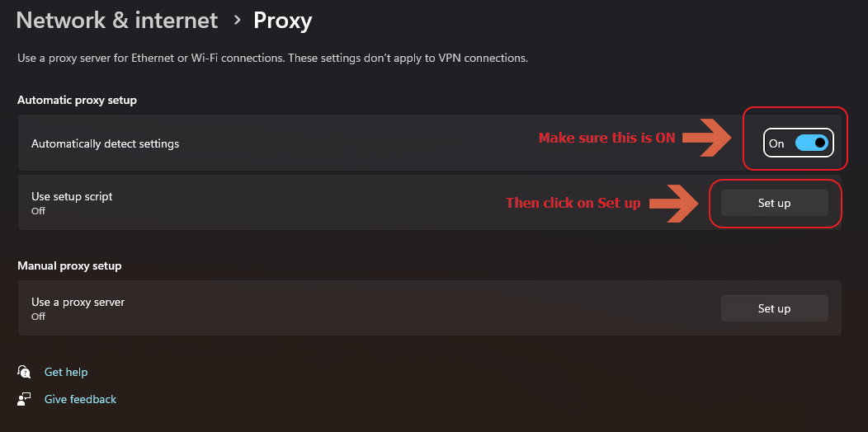Click the Proxy breadcrumb title
The height and width of the screenshot is (432, 868).
tap(282, 20)
